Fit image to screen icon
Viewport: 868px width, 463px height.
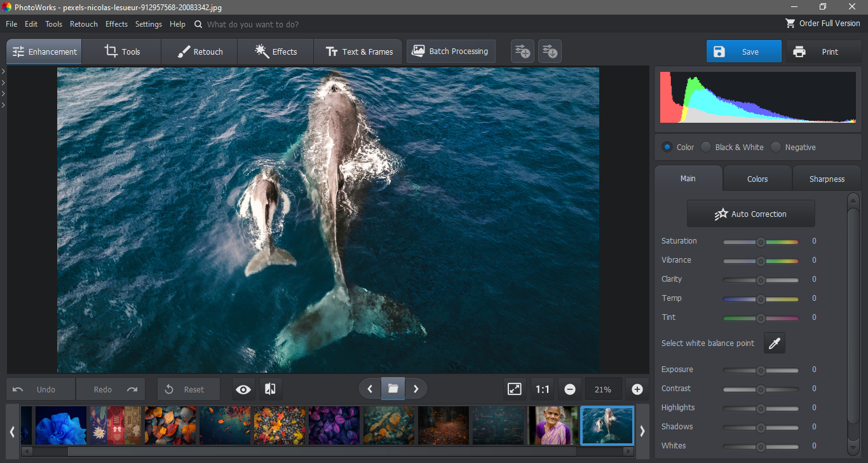(515, 389)
